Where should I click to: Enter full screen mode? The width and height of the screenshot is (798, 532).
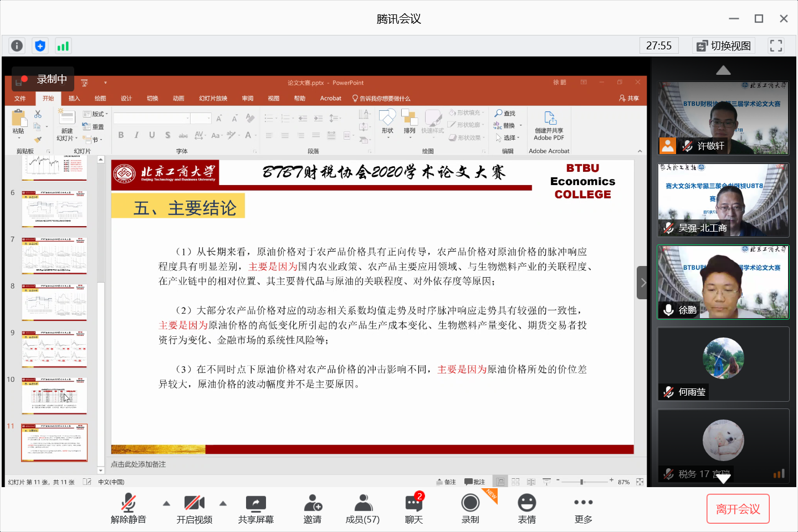[776, 45]
